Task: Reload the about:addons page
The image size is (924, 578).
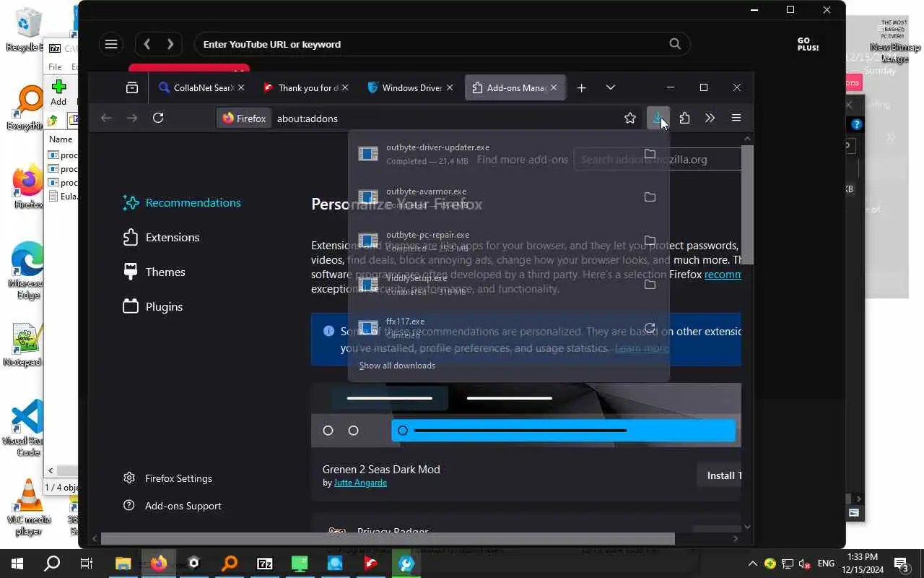Action: [158, 118]
